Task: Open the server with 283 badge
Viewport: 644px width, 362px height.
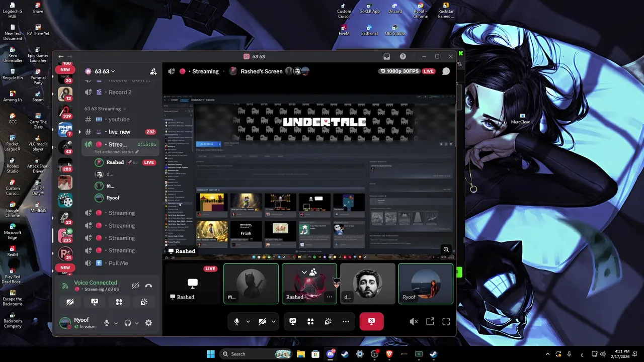Action: [65, 165]
